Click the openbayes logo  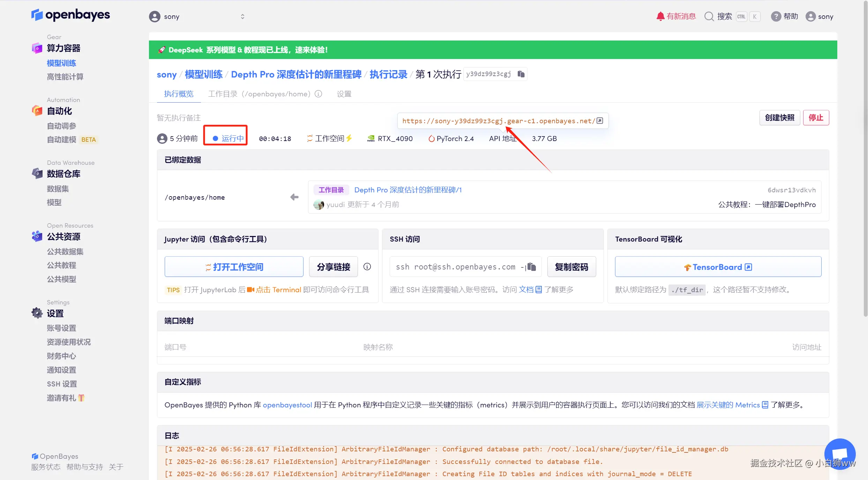(71, 15)
